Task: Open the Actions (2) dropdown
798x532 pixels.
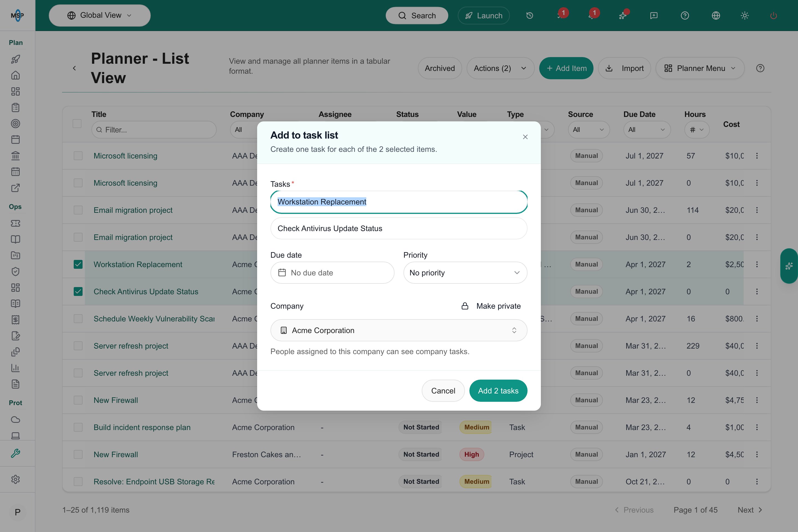Action: tap(500, 68)
